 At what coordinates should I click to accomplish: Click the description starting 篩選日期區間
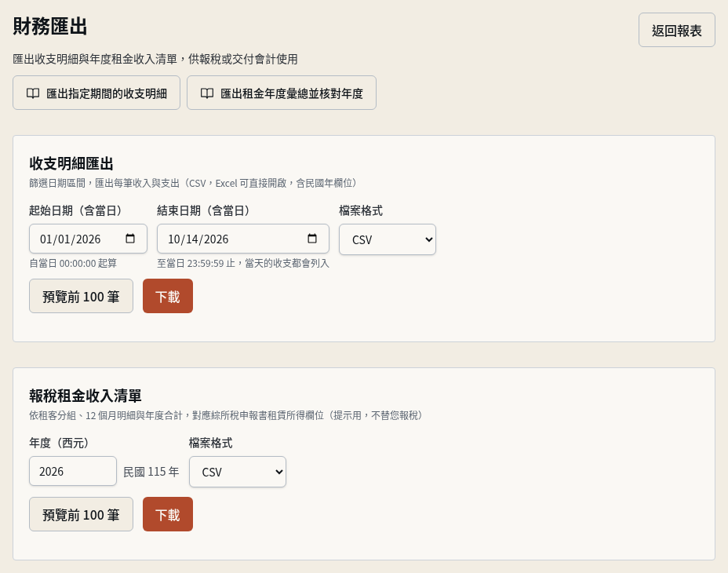point(193,183)
